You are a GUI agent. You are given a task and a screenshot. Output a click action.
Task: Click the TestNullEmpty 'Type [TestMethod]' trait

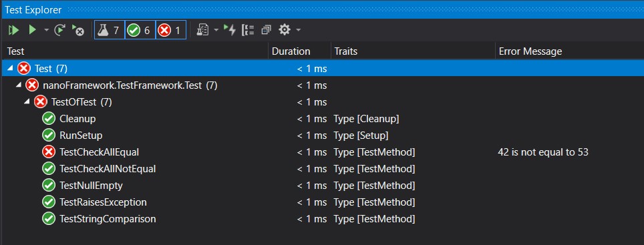coord(375,186)
